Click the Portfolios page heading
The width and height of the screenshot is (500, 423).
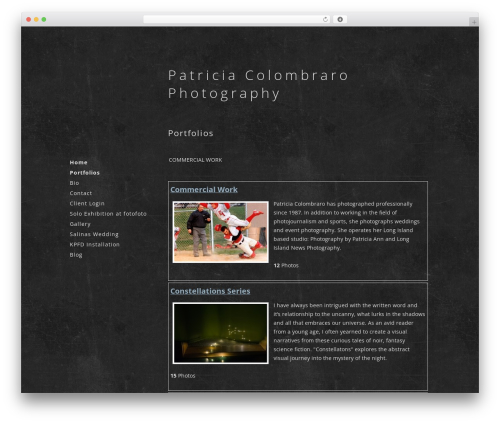[191, 133]
